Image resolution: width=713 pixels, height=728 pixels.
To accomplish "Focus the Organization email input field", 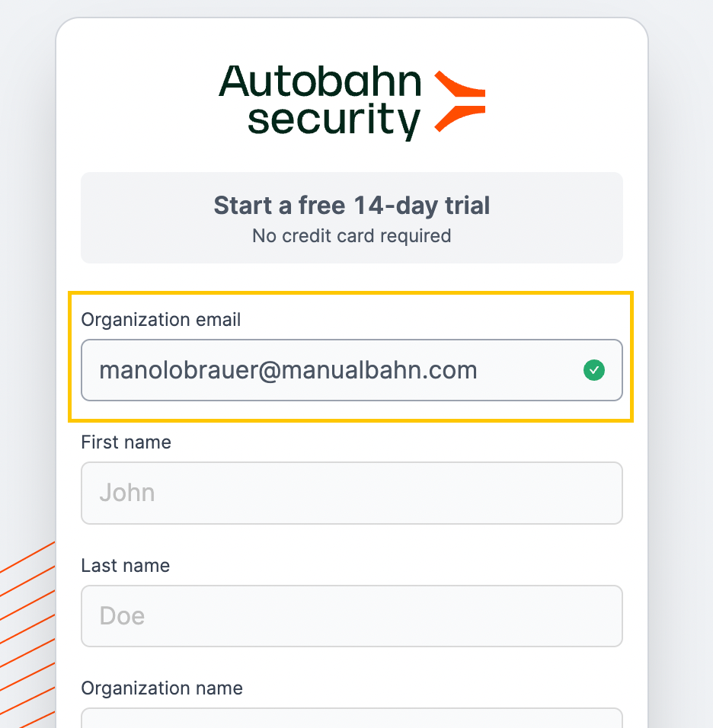I will (x=352, y=370).
